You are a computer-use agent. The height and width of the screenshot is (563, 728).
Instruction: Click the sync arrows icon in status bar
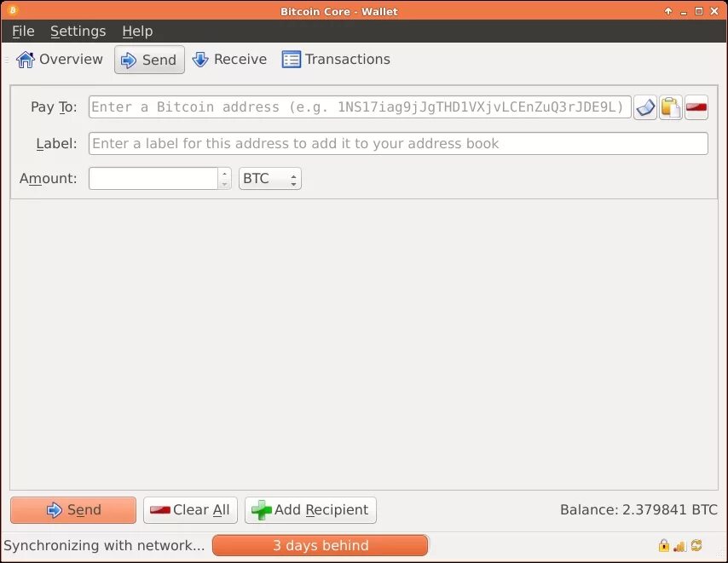[696, 545]
